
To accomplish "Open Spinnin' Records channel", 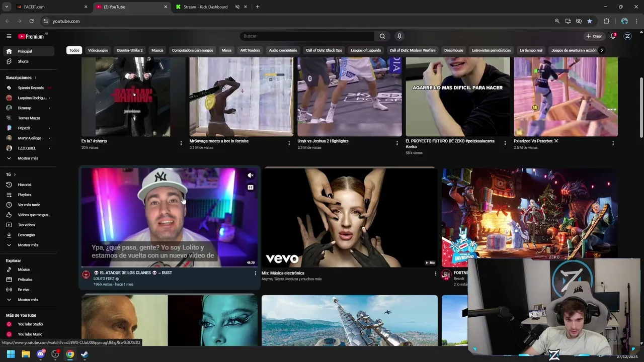I will coord(28,88).
